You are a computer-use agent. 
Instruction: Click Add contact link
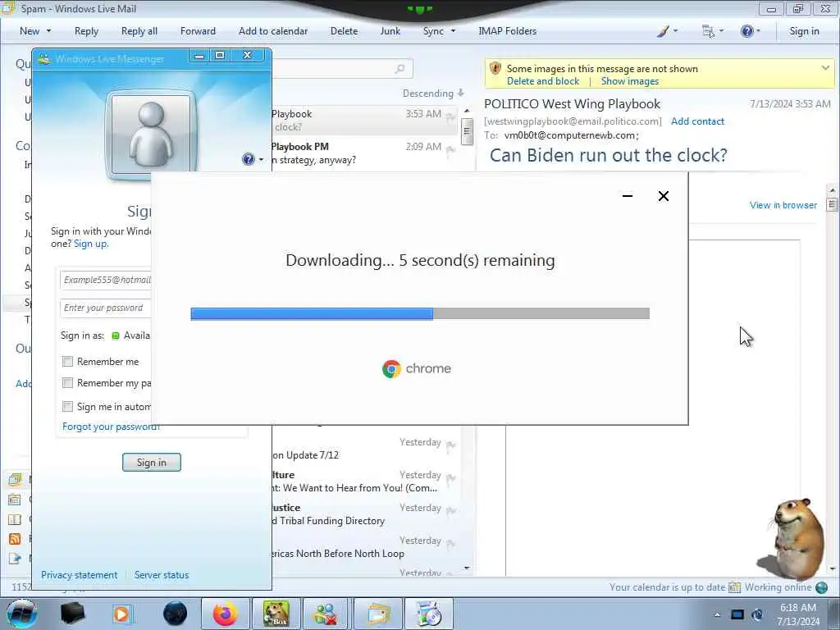pyautogui.click(x=697, y=121)
